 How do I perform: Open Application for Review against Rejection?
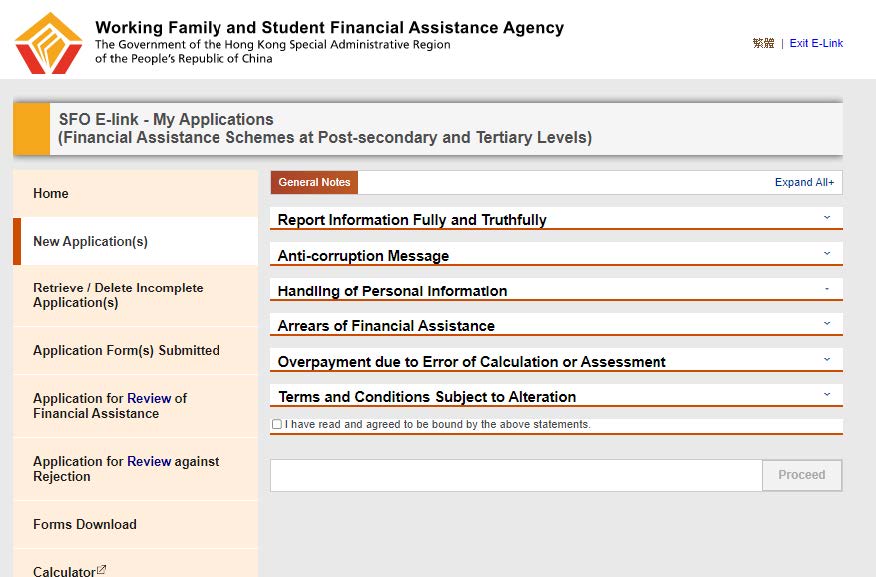(x=126, y=469)
